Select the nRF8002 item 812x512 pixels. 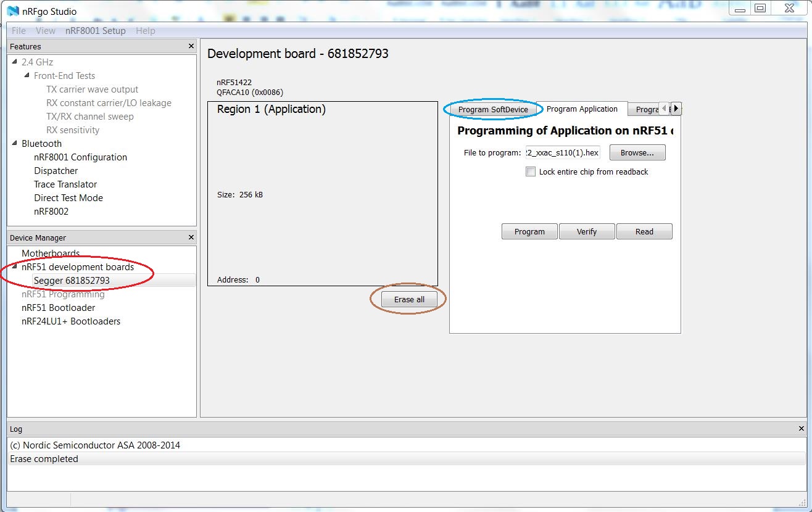(51, 212)
